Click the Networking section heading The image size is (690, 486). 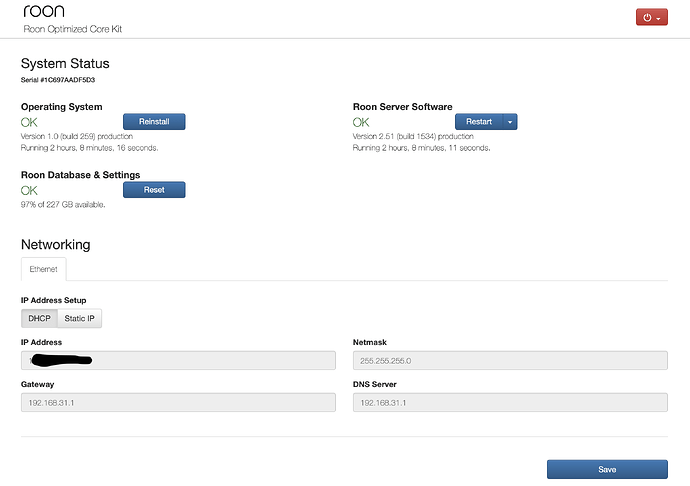[55, 244]
